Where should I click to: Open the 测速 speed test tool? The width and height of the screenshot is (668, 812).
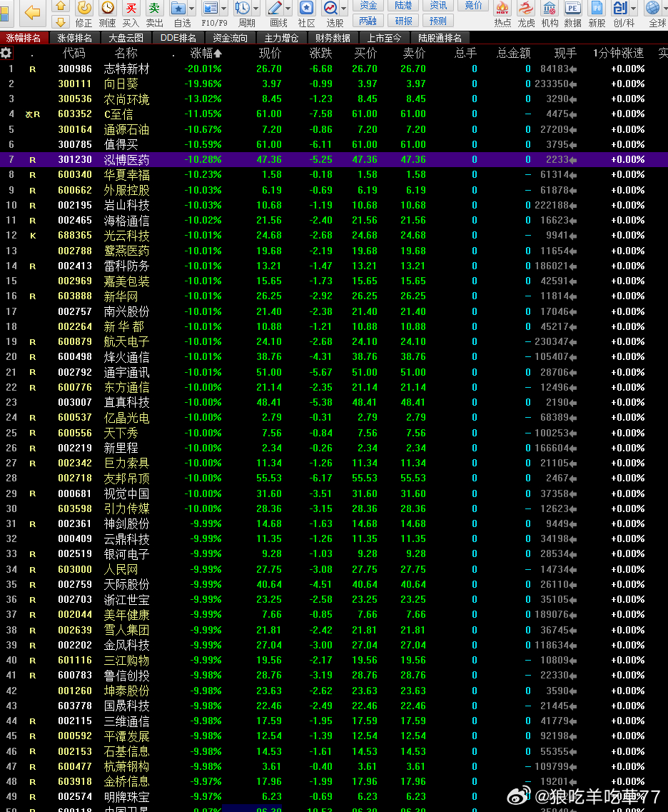point(108,14)
